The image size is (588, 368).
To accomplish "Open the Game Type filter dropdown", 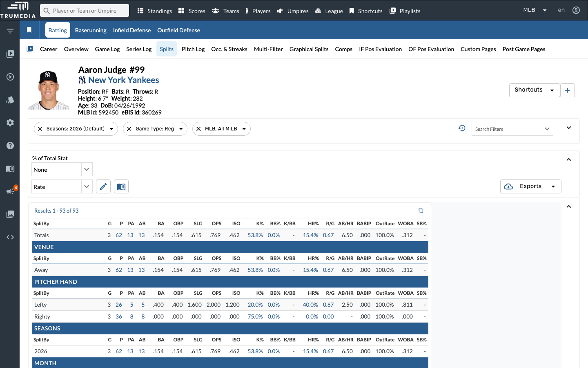I will (181, 129).
